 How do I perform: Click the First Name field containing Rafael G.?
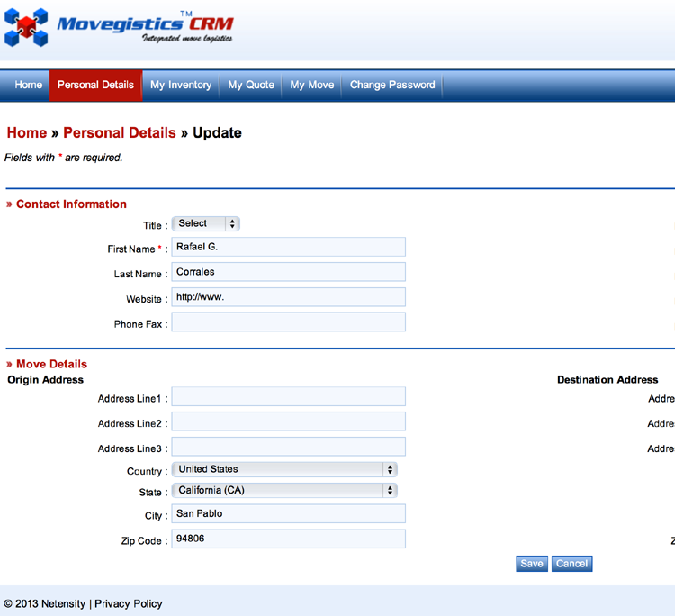288,247
